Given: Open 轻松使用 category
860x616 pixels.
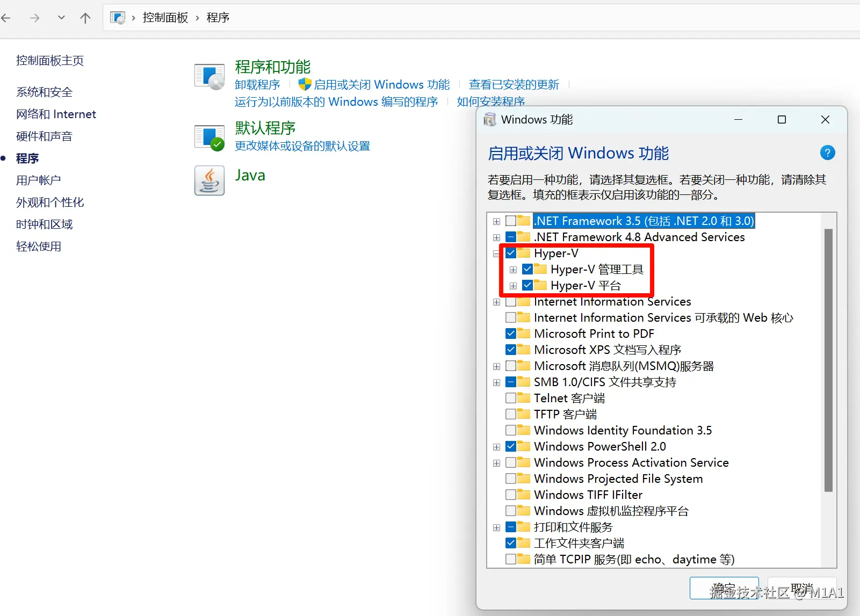Looking at the screenshot, I should pos(38,247).
